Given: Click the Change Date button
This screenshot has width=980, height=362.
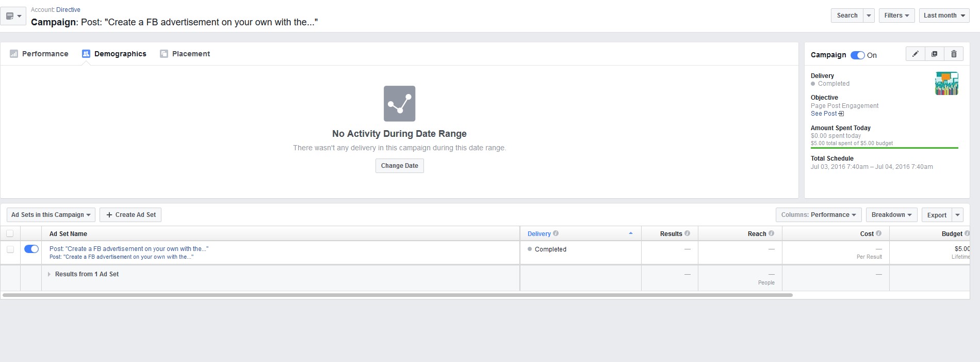Looking at the screenshot, I should (400, 166).
